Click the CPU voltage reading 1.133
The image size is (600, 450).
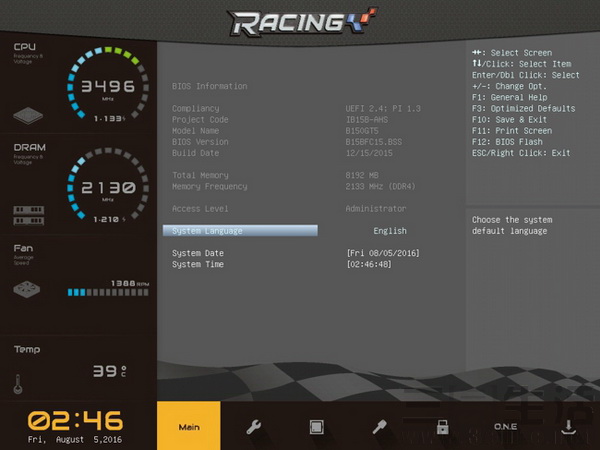pyautogui.click(x=110, y=119)
